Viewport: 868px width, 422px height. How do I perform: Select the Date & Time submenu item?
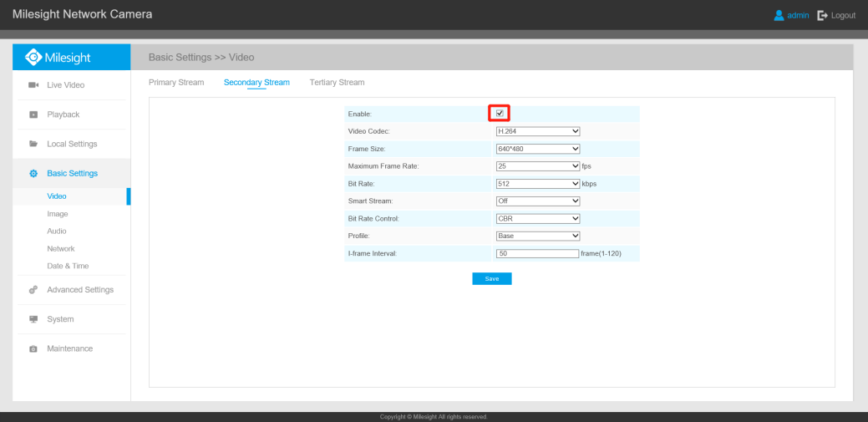(69, 266)
